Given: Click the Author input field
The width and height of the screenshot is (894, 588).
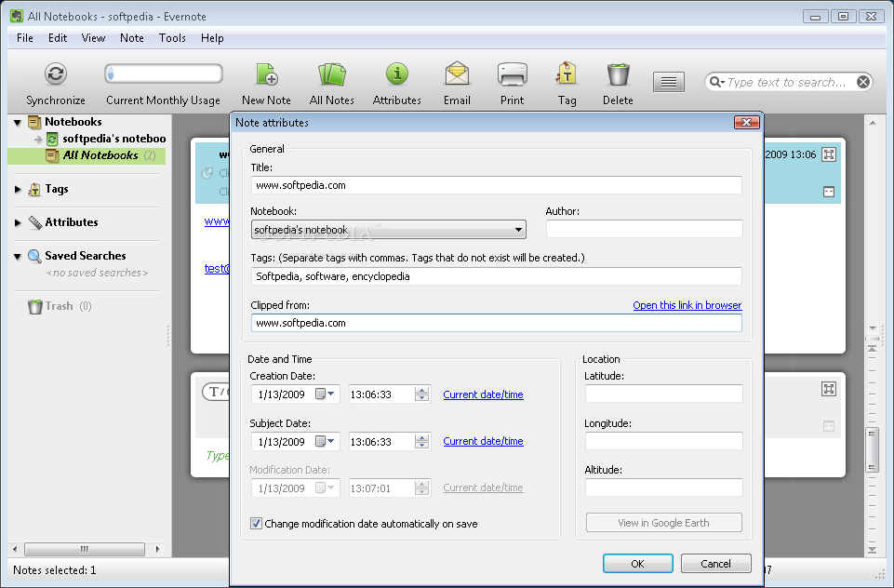Looking at the screenshot, I should 645,229.
